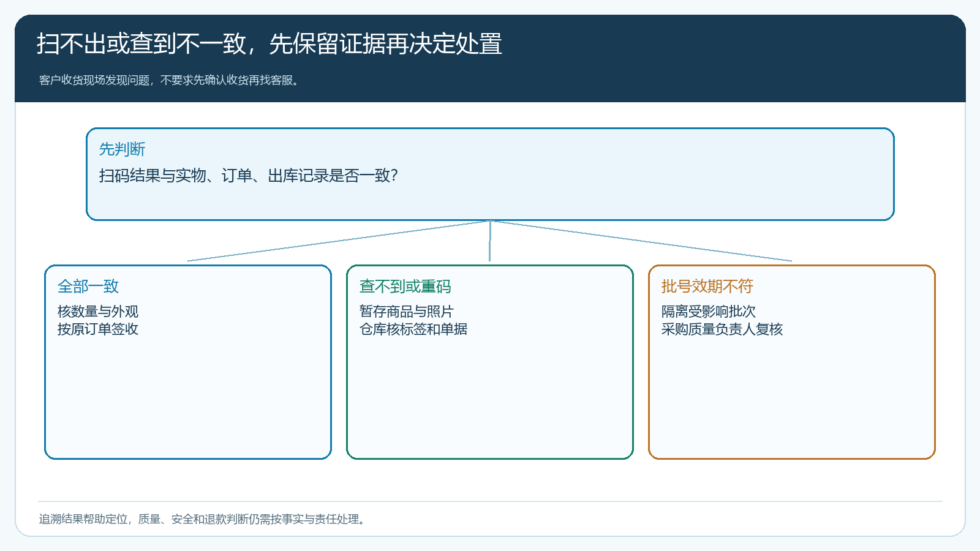Select the question 扫码结果与实物、订单、出库记录是否一致？
980x551 pixels.
249,176
